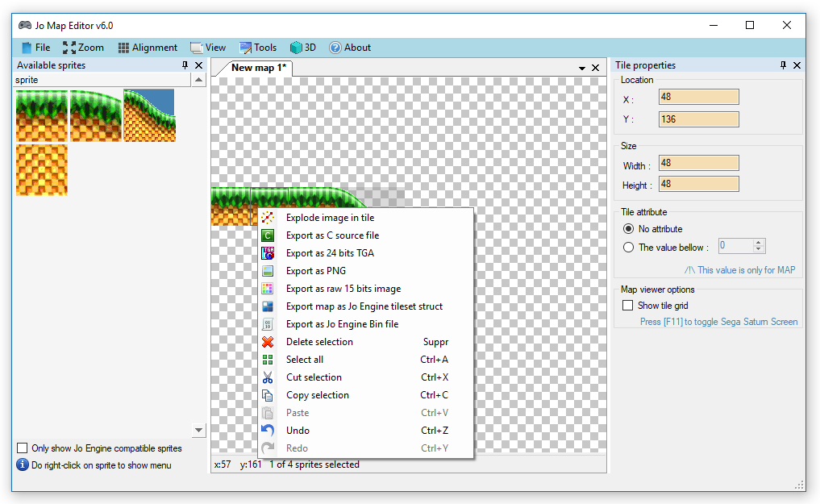Choose Export as raw 15 bits image
This screenshot has width=820, height=504.
tap(366, 289)
